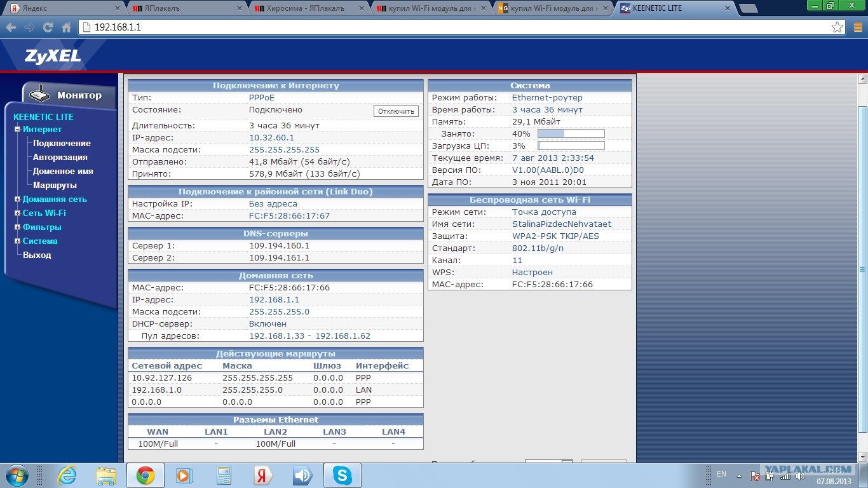
Task: Click firmware version V1.00(AABL.0)D0
Action: click(548, 170)
